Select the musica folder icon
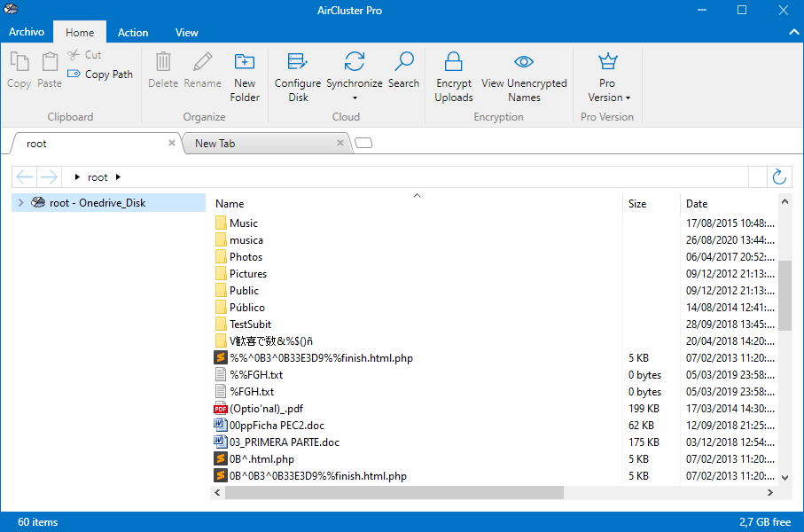804x532 pixels. [x=221, y=240]
